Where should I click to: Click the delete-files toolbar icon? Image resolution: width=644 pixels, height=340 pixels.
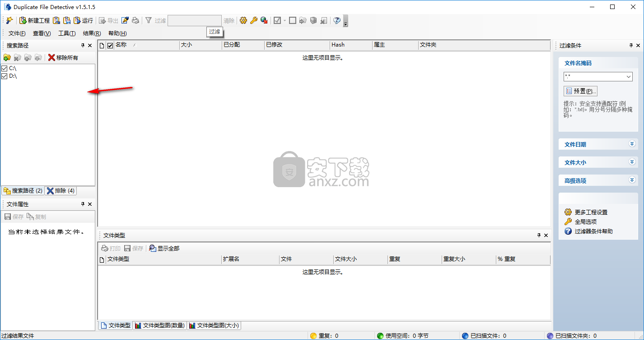coord(324,20)
